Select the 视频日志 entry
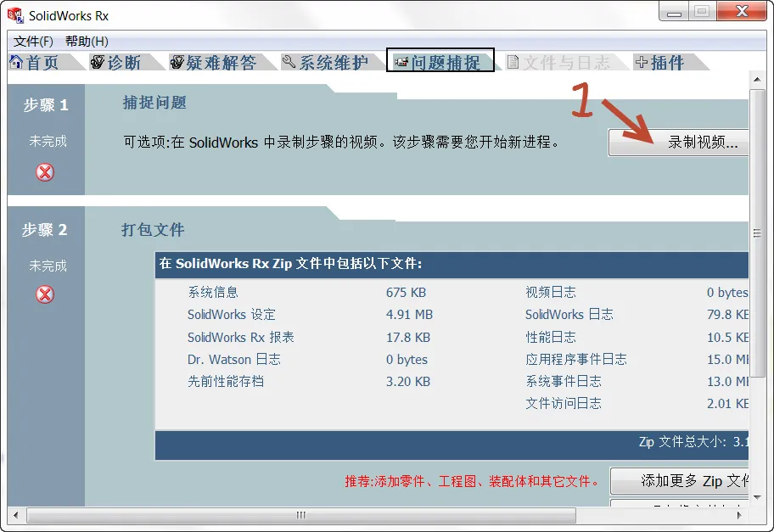 tap(551, 292)
